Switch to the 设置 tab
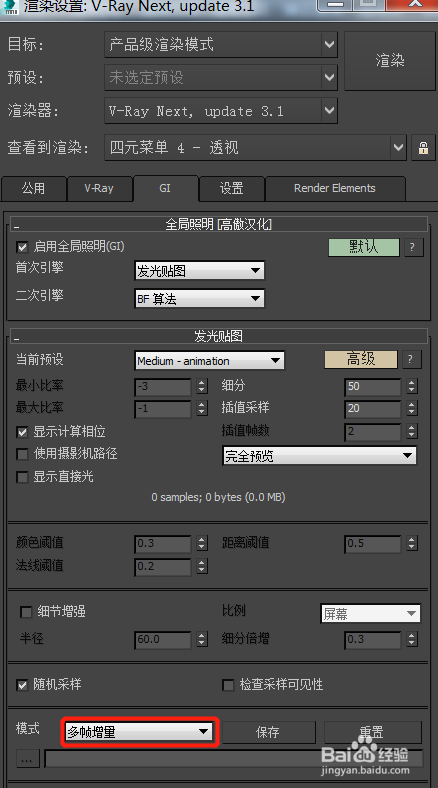The height and width of the screenshot is (788, 438). (232, 188)
